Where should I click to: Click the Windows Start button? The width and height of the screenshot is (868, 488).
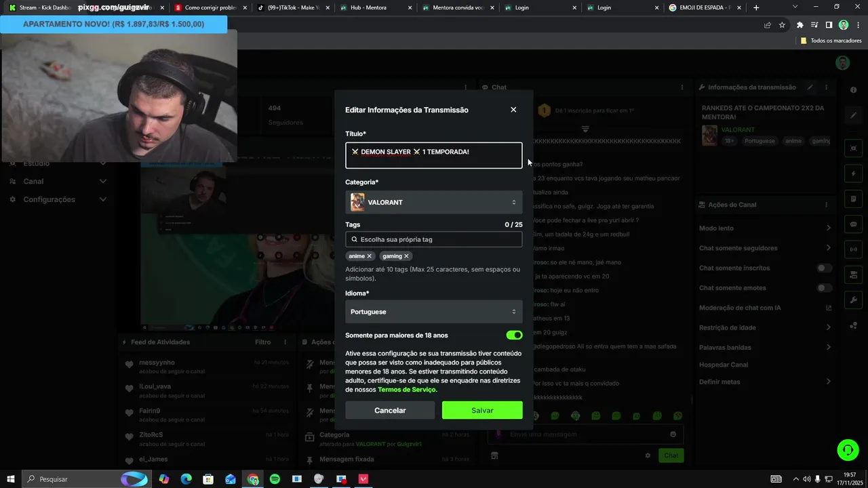pyautogui.click(x=11, y=479)
